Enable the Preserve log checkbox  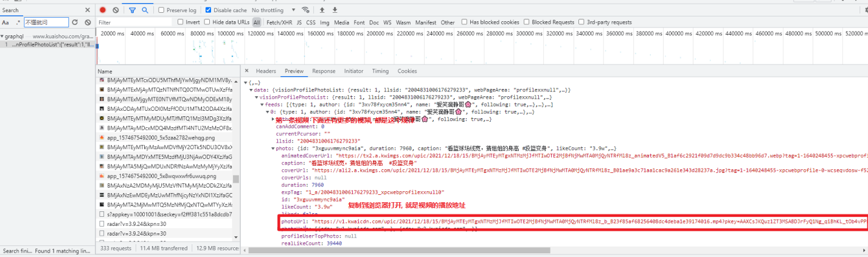point(161,10)
